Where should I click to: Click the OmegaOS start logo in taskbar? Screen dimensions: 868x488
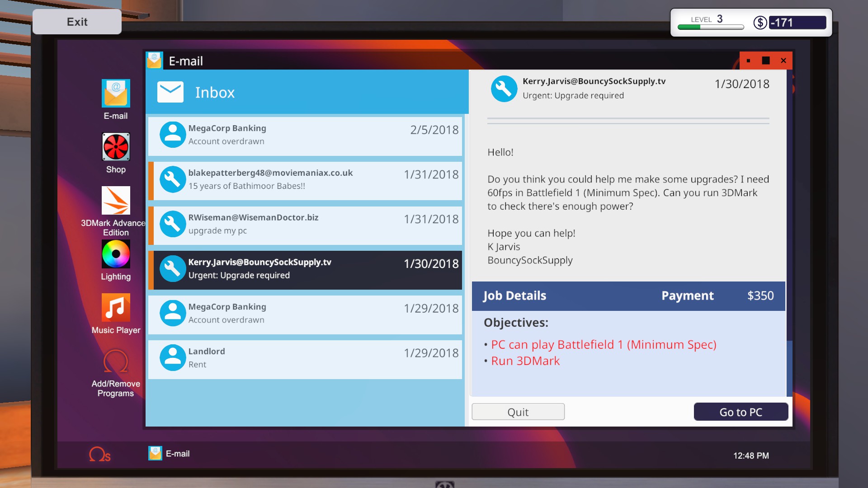99,454
